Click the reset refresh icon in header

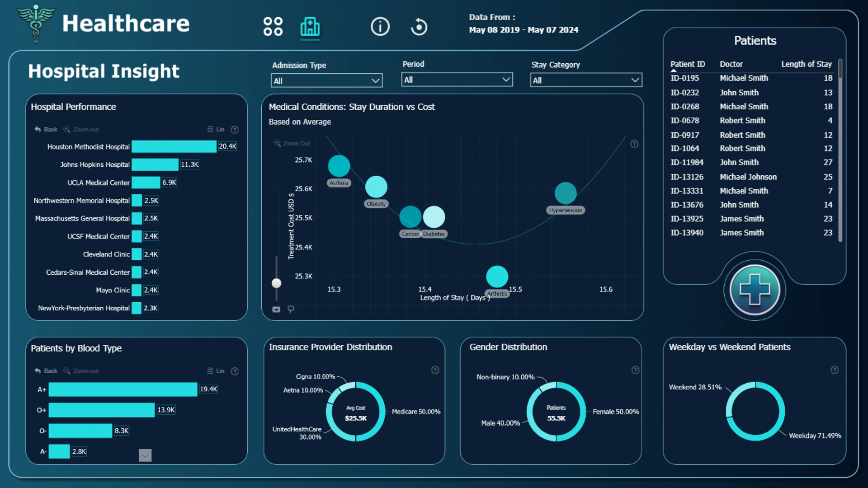coord(419,27)
